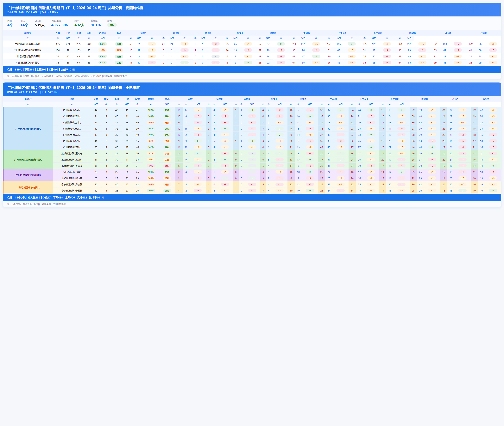
Task: Click the 合计 14个小队 total bar
Action: coord(252,198)
